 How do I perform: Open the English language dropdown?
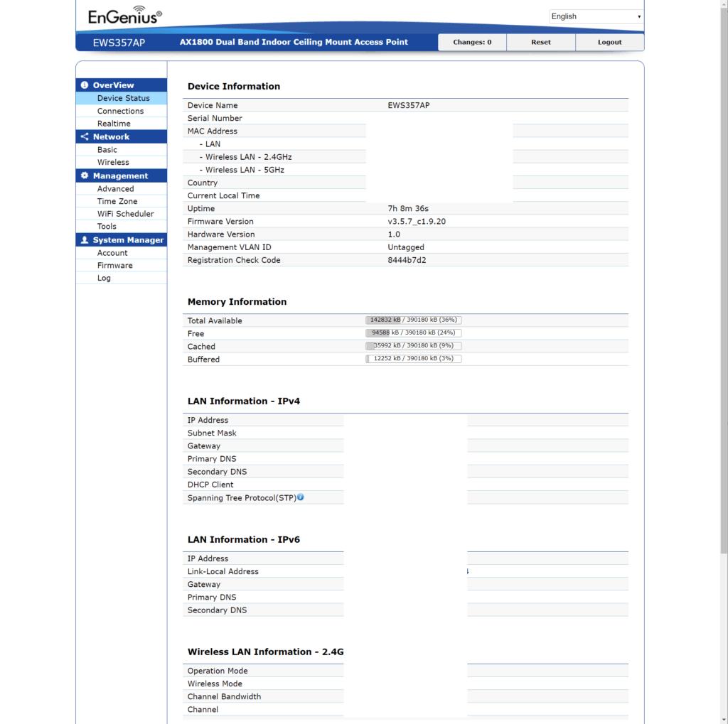click(596, 16)
